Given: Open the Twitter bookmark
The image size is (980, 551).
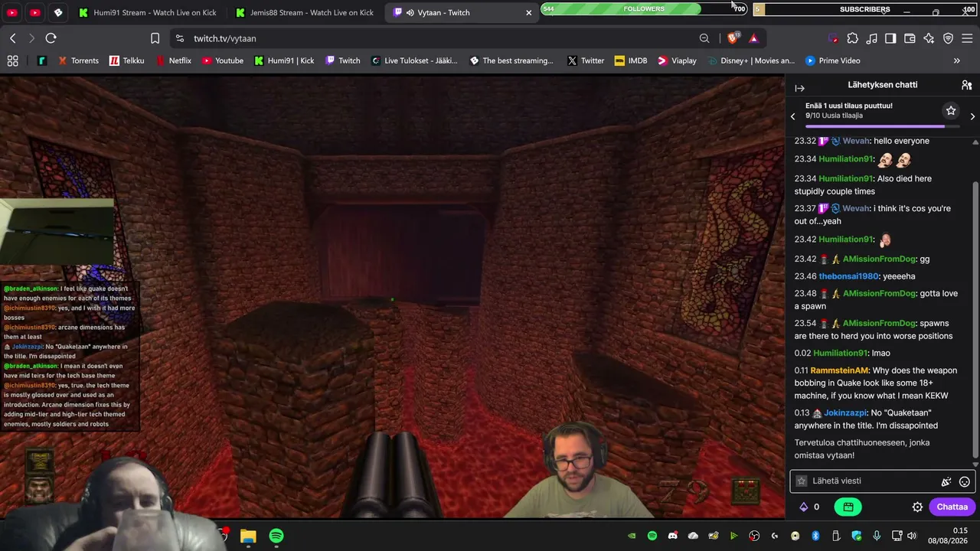Looking at the screenshot, I should [x=586, y=60].
